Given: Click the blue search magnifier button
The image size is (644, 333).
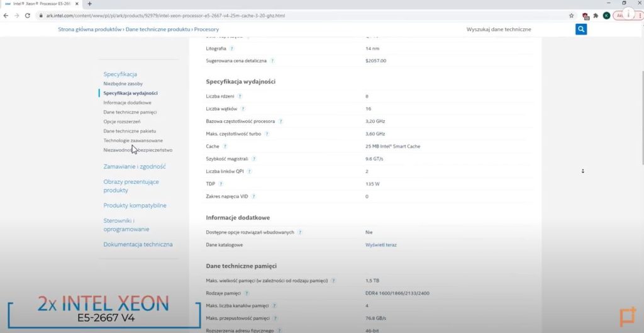Looking at the screenshot, I should tap(580, 29).
